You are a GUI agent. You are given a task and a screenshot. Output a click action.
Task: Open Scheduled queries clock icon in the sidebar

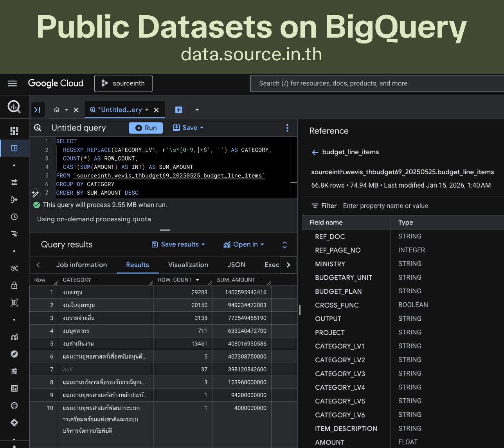click(14, 217)
